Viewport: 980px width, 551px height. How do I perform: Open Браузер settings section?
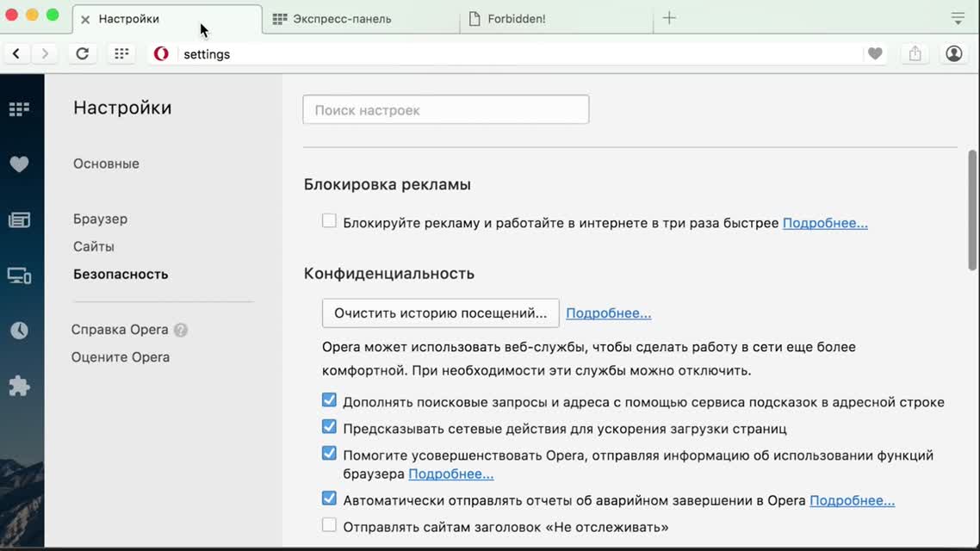(x=100, y=219)
